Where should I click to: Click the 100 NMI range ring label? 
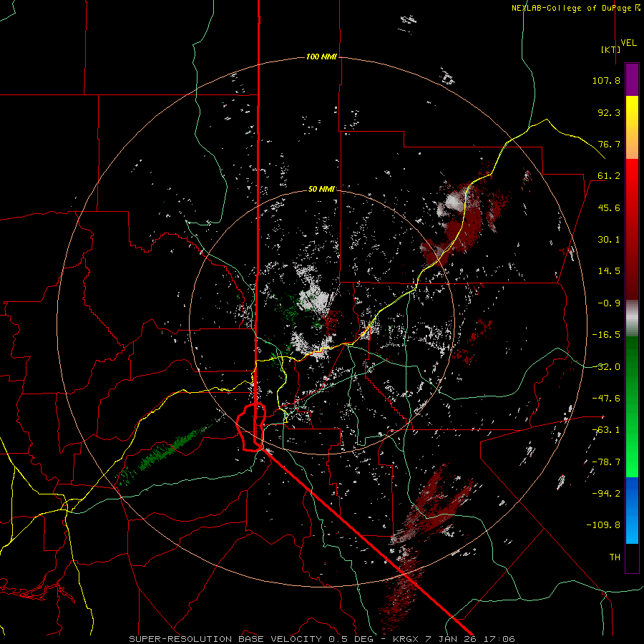(x=321, y=57)
